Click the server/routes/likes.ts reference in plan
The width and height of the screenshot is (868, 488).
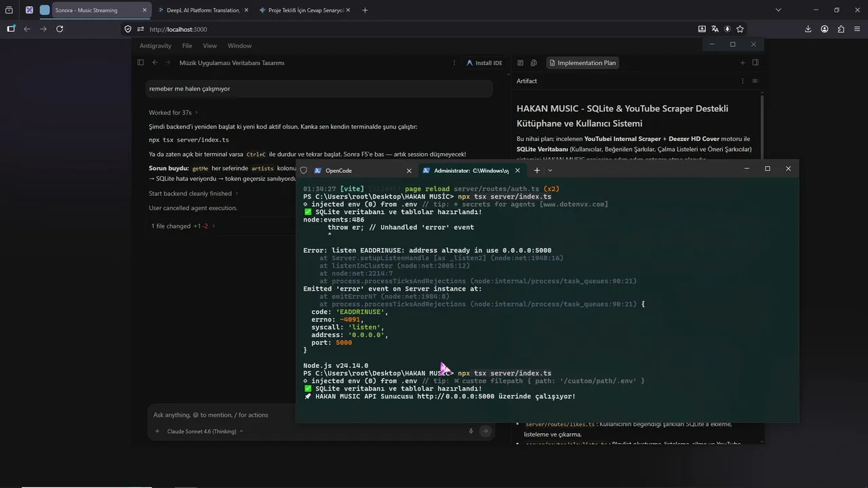click(x=561, y=424)
